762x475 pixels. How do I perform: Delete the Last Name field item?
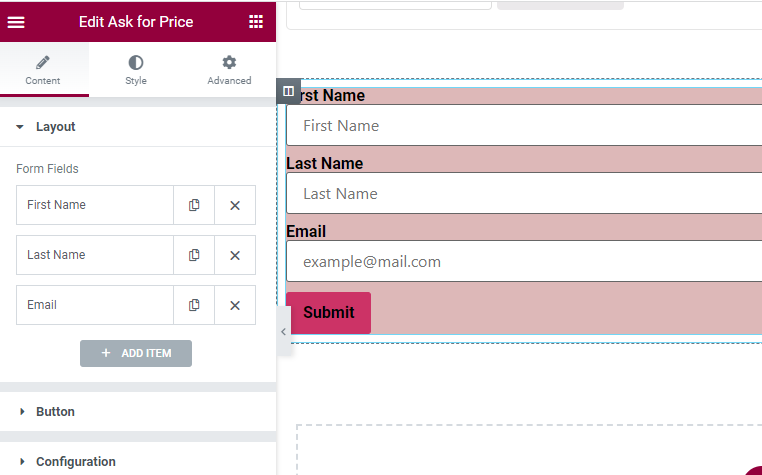[x=235, y=255]
